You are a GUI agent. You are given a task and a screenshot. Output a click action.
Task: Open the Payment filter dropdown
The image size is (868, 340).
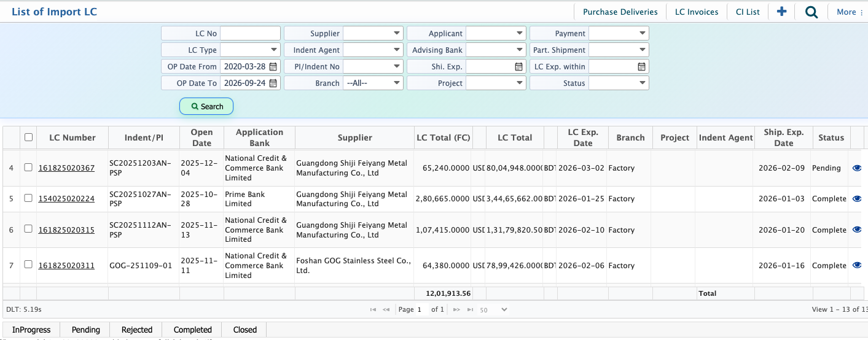tap(619, 33)
